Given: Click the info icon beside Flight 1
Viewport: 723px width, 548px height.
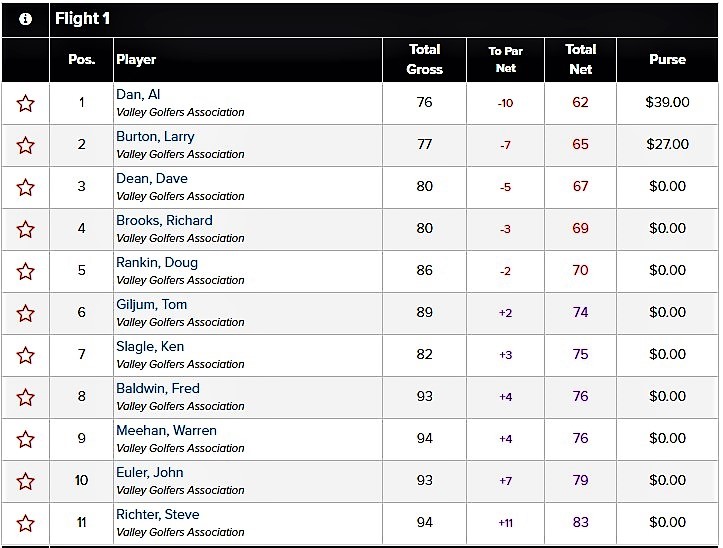Looking at the screenshot, I should pos(25,19).
